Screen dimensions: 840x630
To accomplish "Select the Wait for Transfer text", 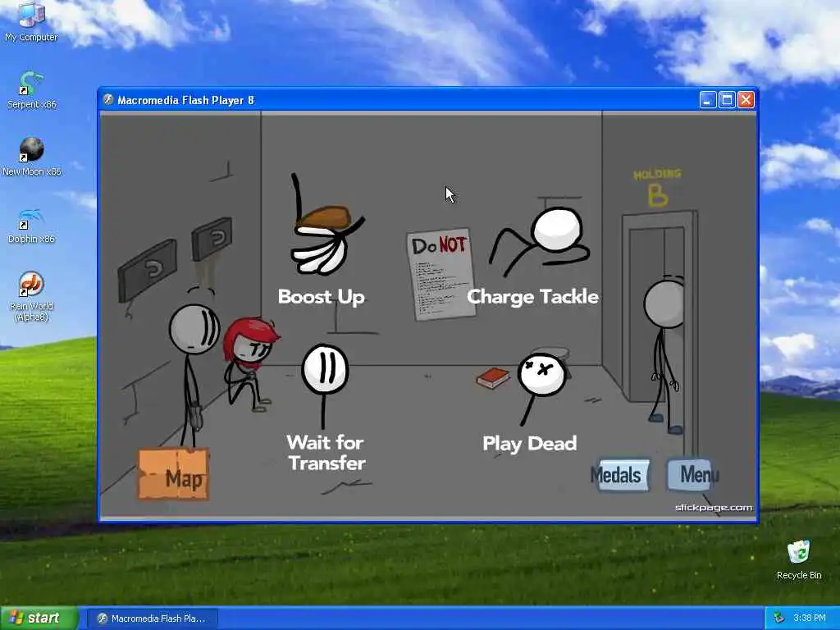I will tap(326, 452).
